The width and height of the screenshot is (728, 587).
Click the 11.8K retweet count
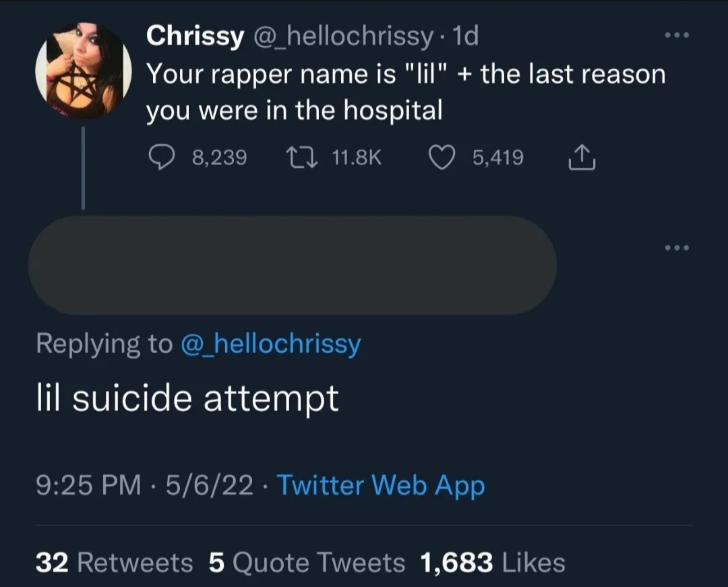pos(357,158)
